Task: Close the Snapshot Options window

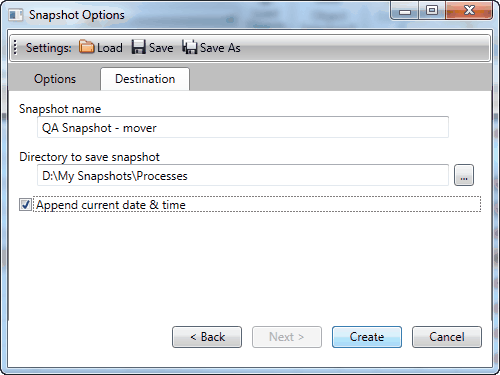Action: coord(469,11)
